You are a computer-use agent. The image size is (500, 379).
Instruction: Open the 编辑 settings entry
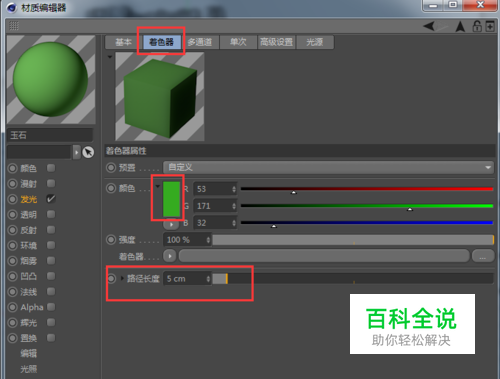tap(29, 353)
